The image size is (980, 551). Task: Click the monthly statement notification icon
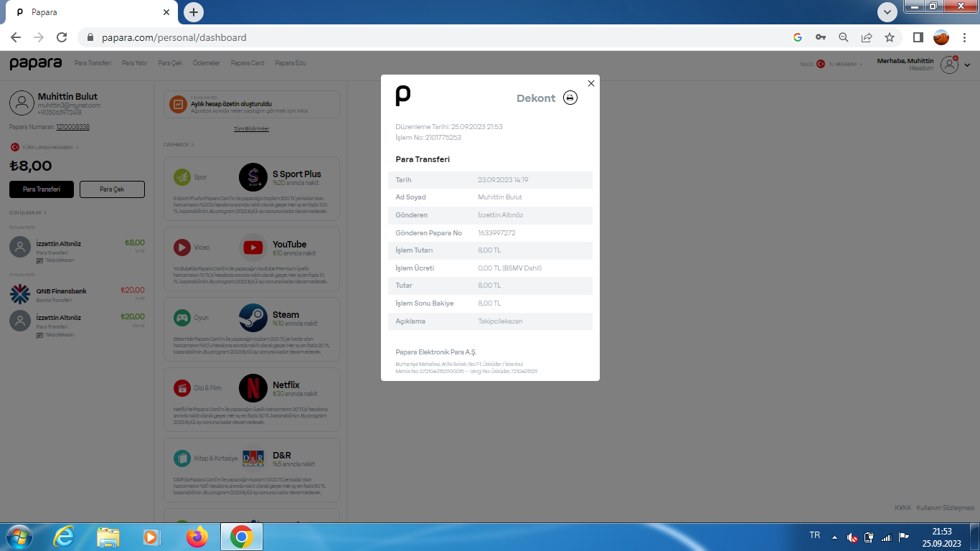click(177, 105)
